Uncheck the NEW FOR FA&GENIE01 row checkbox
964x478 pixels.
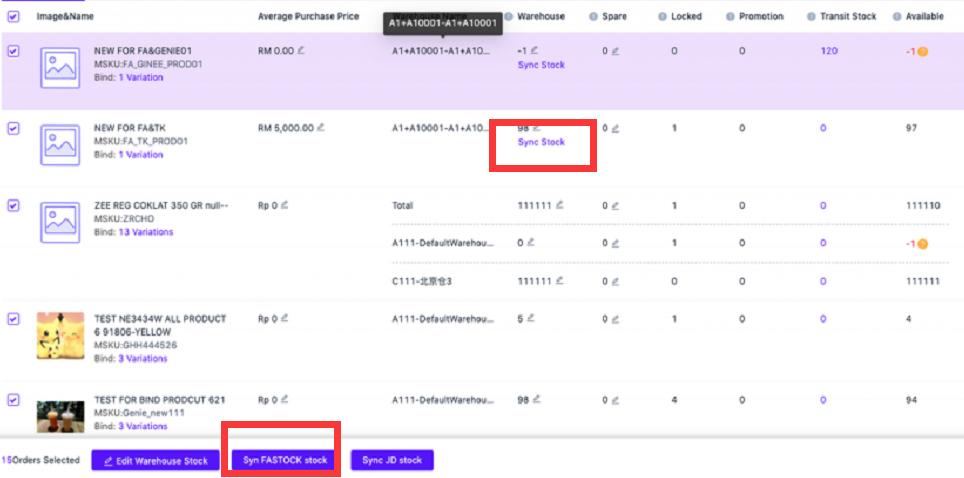(x=14, y=51)
